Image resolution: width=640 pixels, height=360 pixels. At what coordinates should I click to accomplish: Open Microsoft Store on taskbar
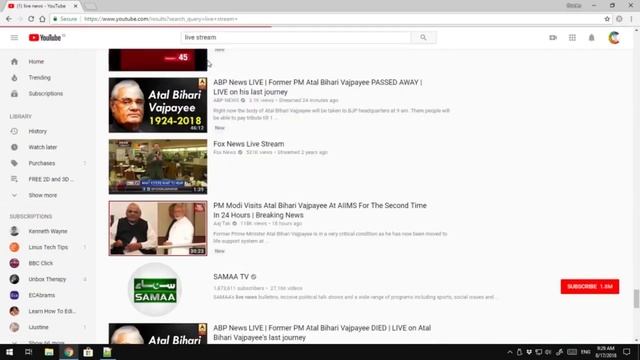point(88,352)
